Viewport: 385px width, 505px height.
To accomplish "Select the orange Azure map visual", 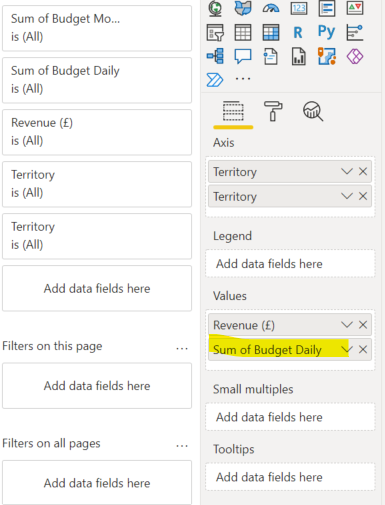I will point(327,56).
